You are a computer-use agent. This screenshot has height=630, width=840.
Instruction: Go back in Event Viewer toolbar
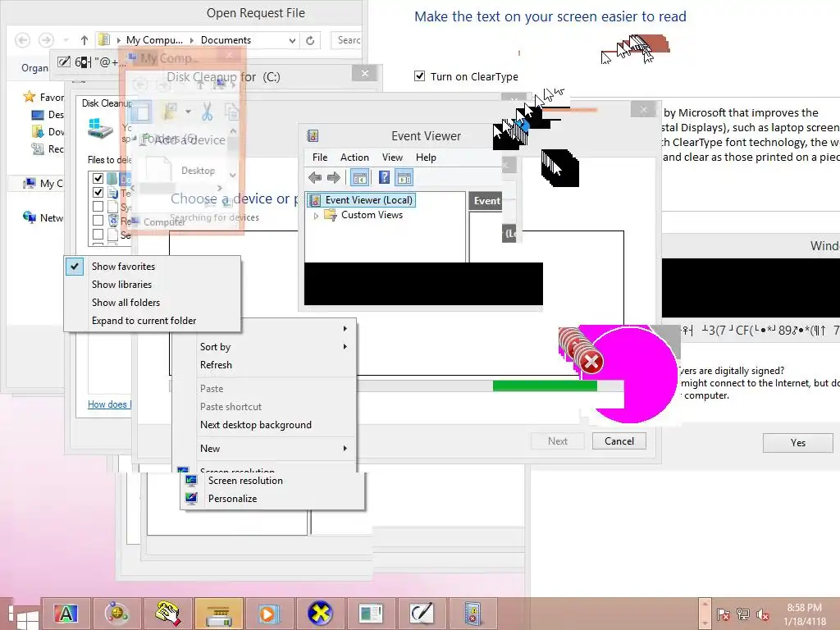point(315,177)
